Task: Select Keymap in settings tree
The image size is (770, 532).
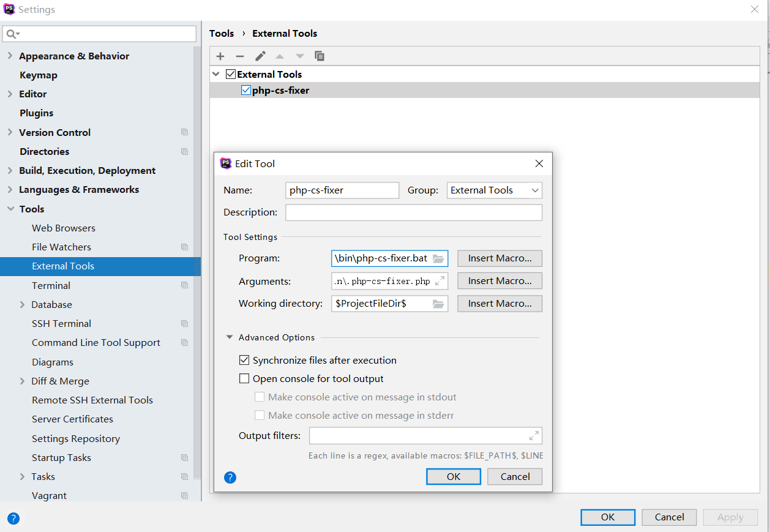Action: coord(39,75)
